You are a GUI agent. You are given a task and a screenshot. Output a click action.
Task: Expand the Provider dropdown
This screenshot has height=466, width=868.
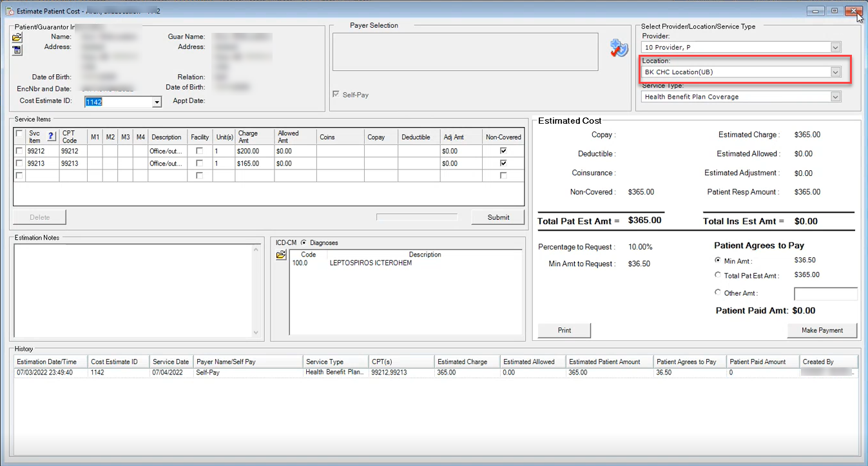835,47
